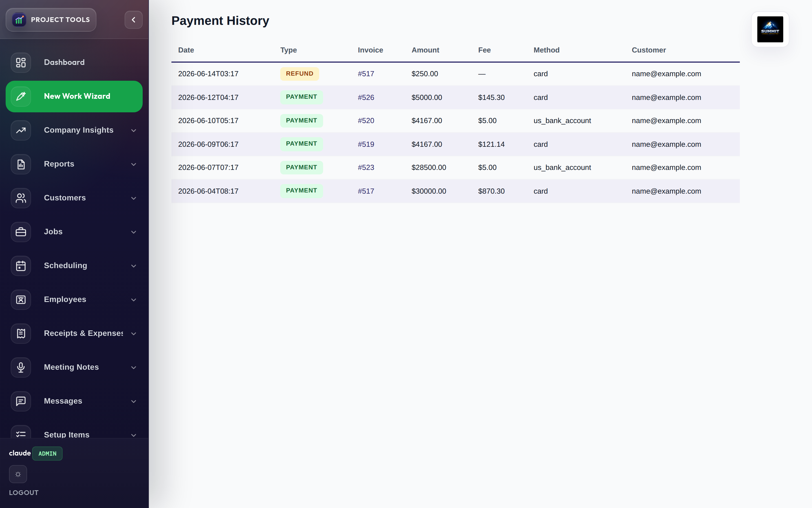Viewport: 812px width, 508px height.
Task: Click the Company Insights trend icon
Action: pyautogui.click(x=21, y=130)
